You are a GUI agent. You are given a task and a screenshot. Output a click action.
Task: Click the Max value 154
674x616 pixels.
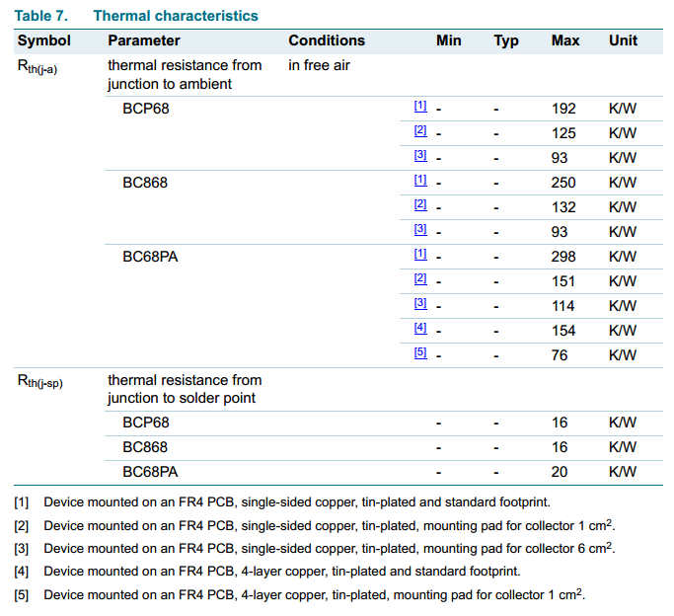(x=563, y=331)
